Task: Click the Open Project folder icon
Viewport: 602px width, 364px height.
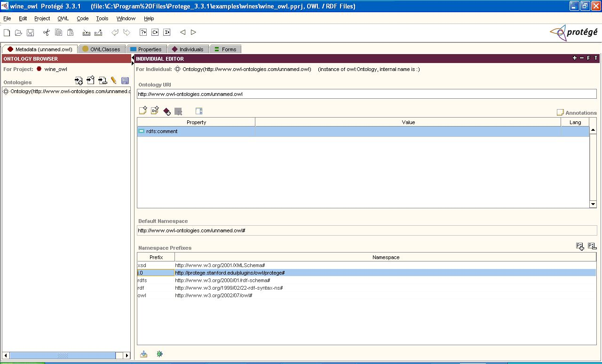Action: 18,32
